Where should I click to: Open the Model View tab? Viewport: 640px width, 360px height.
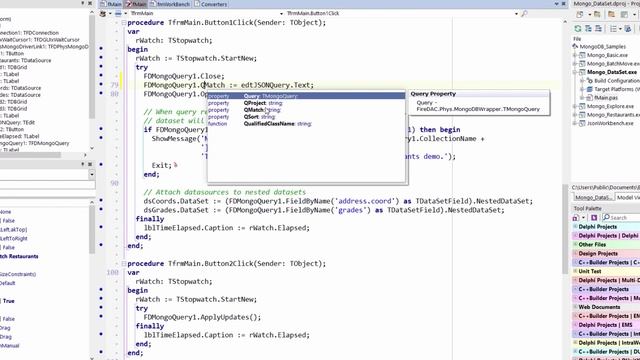click(627, 197)
